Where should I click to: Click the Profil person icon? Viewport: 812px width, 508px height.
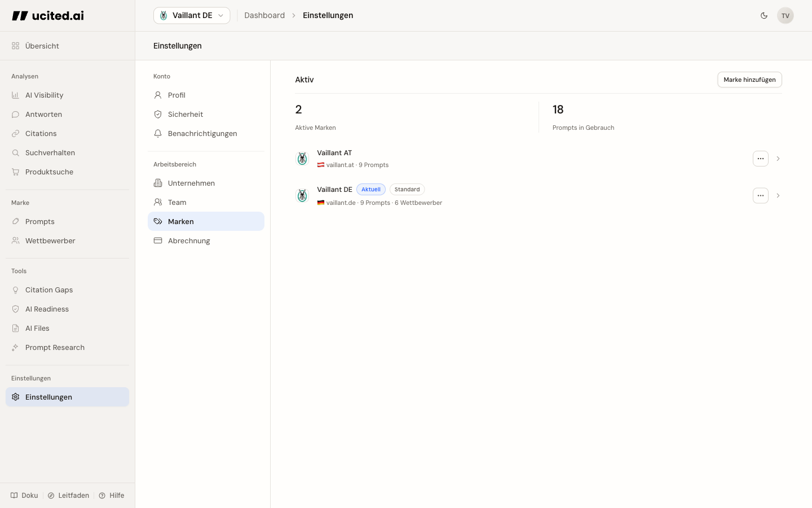tap(158, 95)
